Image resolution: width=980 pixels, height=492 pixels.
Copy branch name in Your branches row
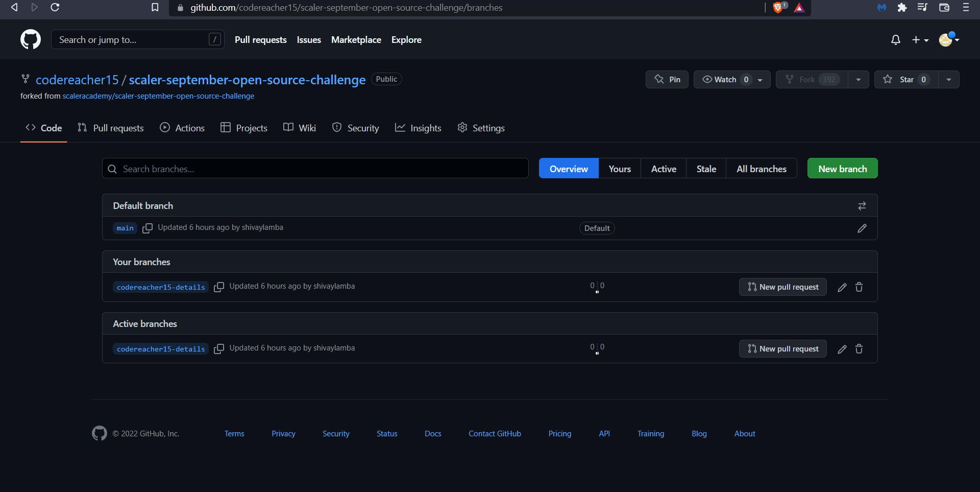[x=219, y=287]
